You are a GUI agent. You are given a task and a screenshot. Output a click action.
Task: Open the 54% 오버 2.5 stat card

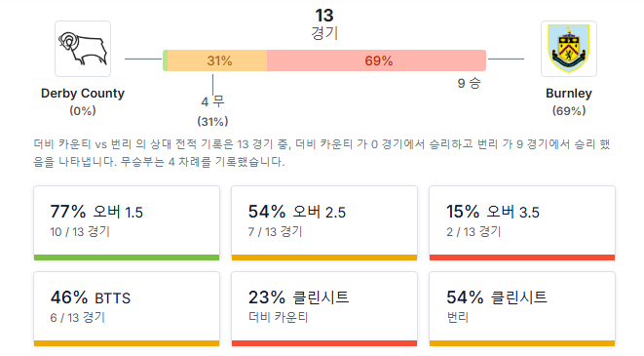(324, 223)
